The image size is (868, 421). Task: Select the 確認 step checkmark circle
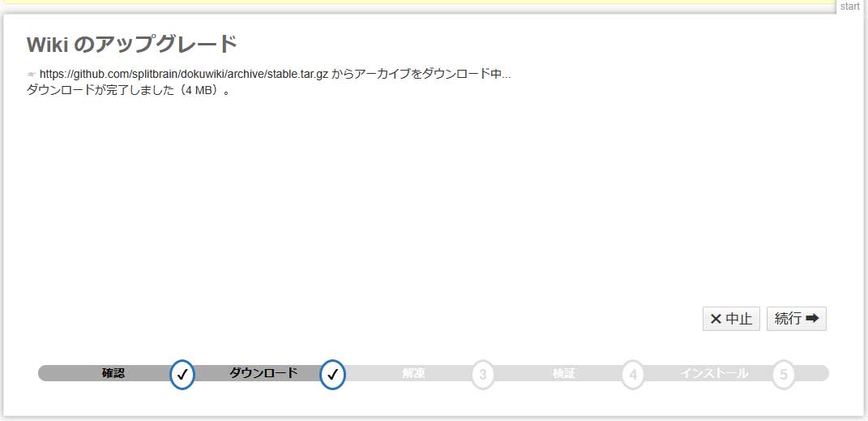182,375
